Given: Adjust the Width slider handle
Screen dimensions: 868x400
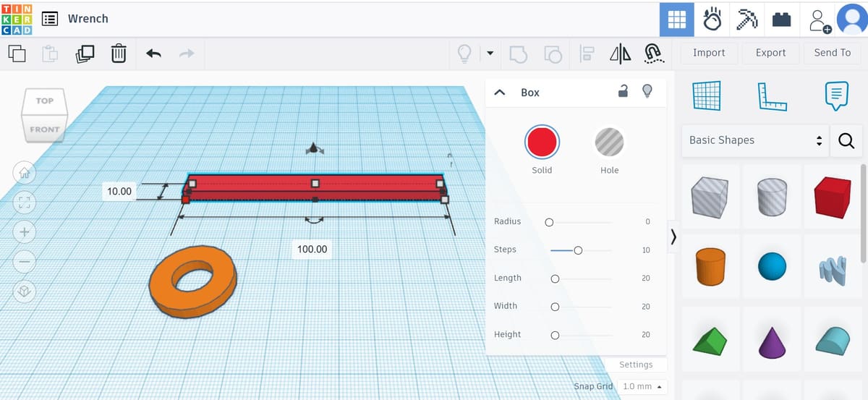Looking at the screenshot, I should point(555,307).
